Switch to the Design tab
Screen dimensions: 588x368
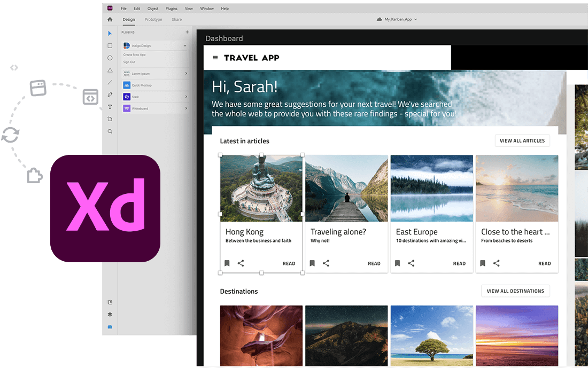click(x=129, y=19)
